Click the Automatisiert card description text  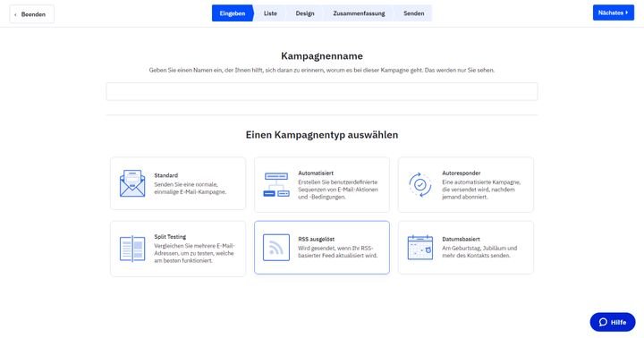pyautogui.click(x=338, y=190)
